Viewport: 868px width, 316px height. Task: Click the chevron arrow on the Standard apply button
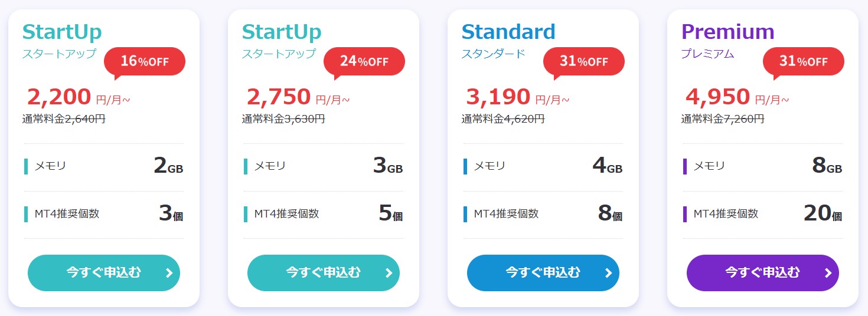[608, 273]
